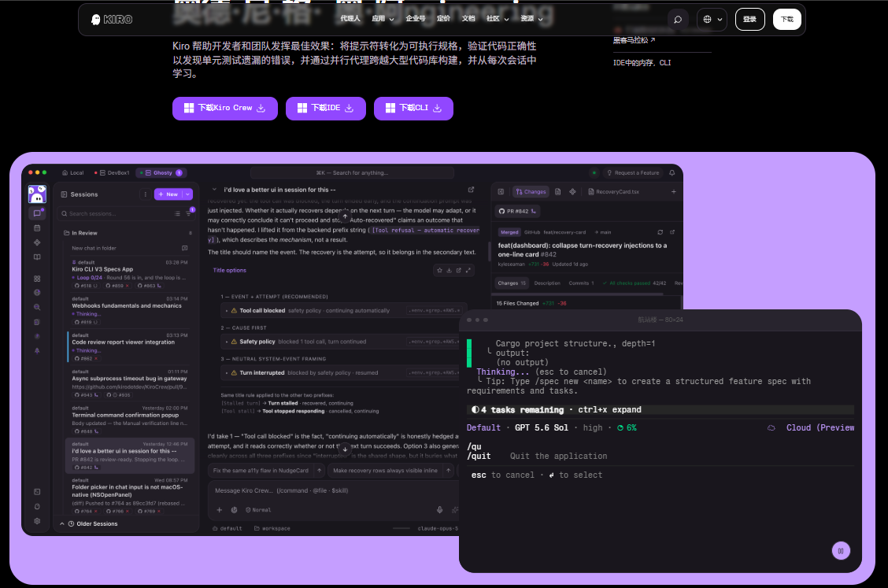Screen dimensions: 888x588
Task: Expand the 资源 navigation dropdown
Action: coord(531,19)
